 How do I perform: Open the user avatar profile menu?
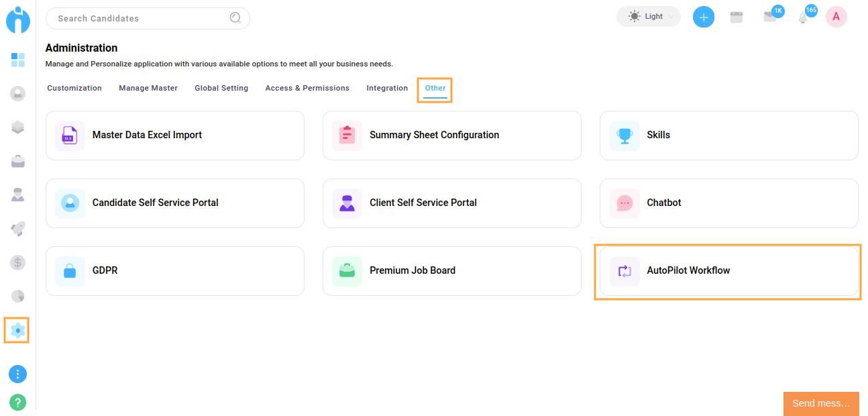click(836, 17)
